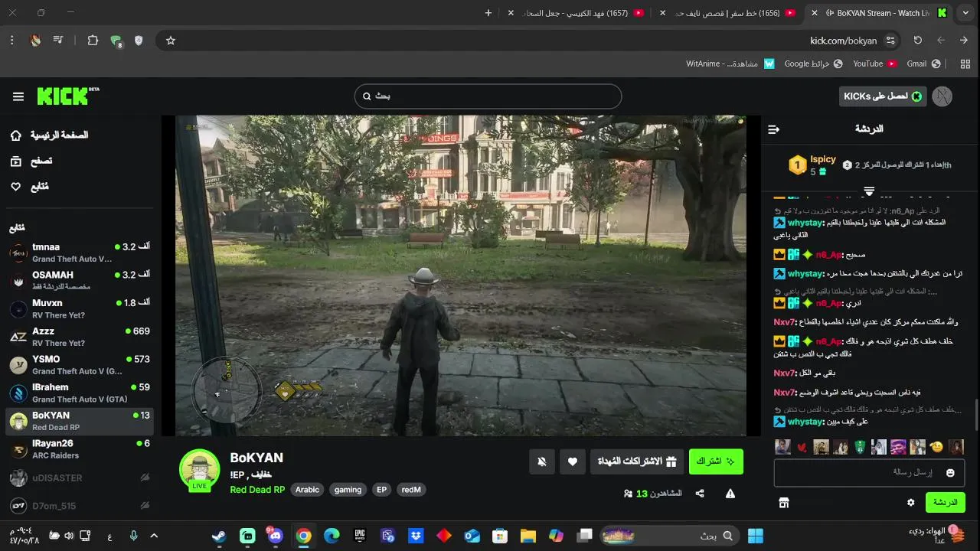Image resolution: width=980 pixels, height=551 pixels.
Task: Open the Kick shop icon below chat
Action: 783,503
